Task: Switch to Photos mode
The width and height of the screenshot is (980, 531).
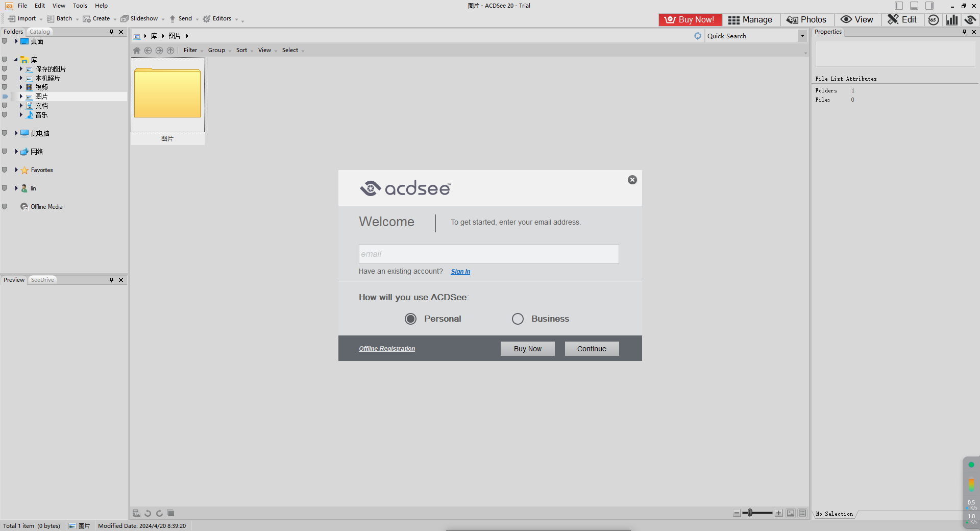Action: 806,20
